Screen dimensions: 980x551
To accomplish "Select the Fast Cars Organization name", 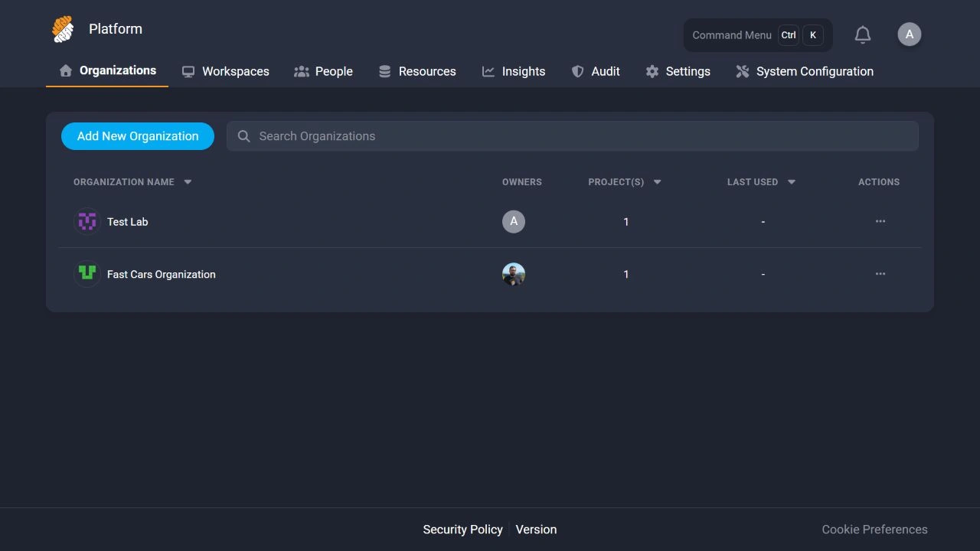I will coord(162,274).
